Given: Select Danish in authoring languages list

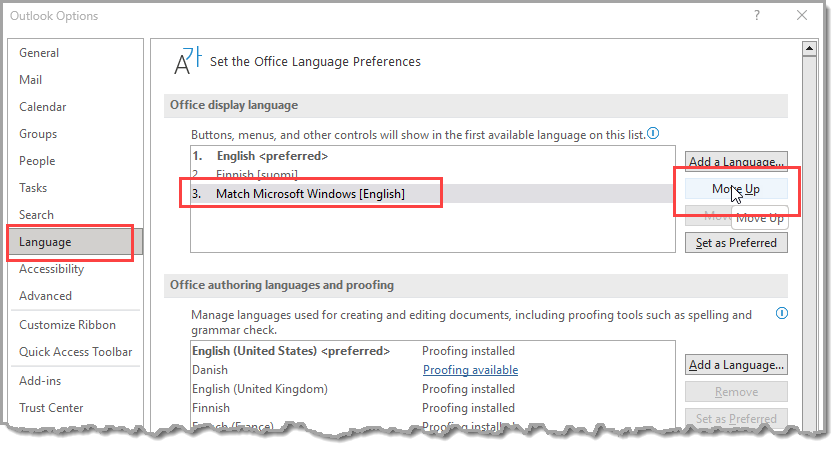Looking at the screenshot, I should 432,369.
